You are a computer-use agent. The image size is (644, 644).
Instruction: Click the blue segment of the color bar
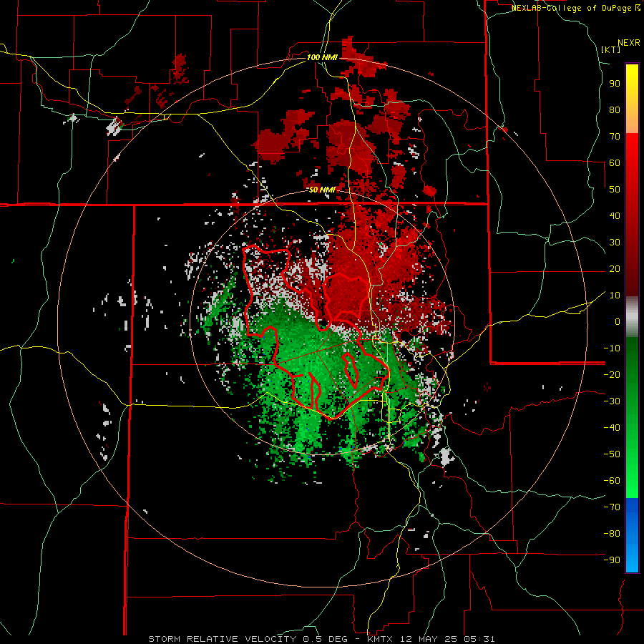click(632, 535)
